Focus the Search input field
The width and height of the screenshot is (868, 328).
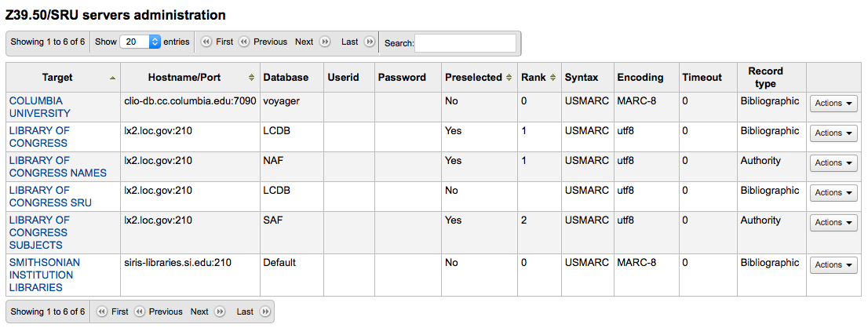tap(465, 43)
